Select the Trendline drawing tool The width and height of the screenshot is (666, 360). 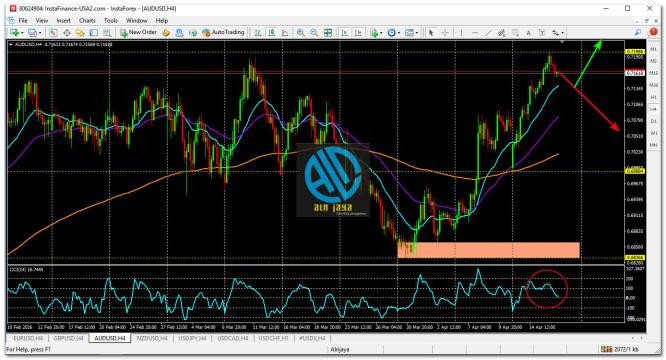[x=488, y=33]
